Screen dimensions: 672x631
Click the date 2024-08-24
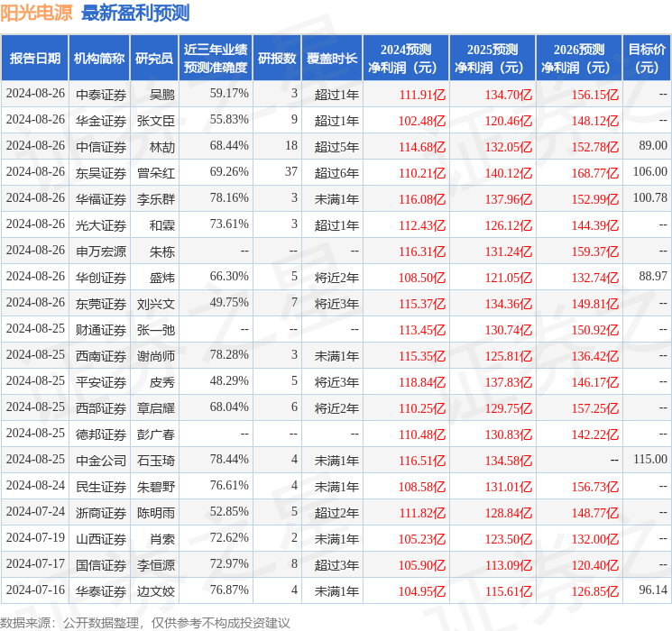[x=35, y=485]
